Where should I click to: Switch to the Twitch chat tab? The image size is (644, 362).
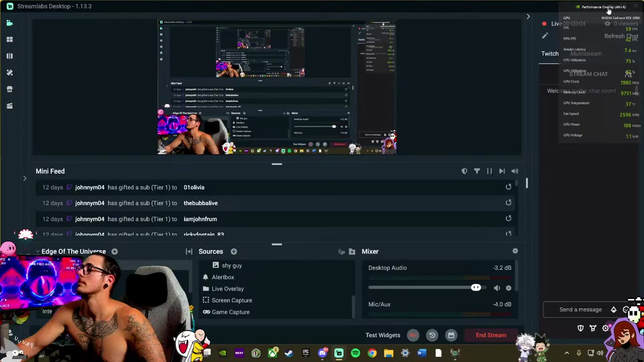pyautogui.click(x=550, y=53)
